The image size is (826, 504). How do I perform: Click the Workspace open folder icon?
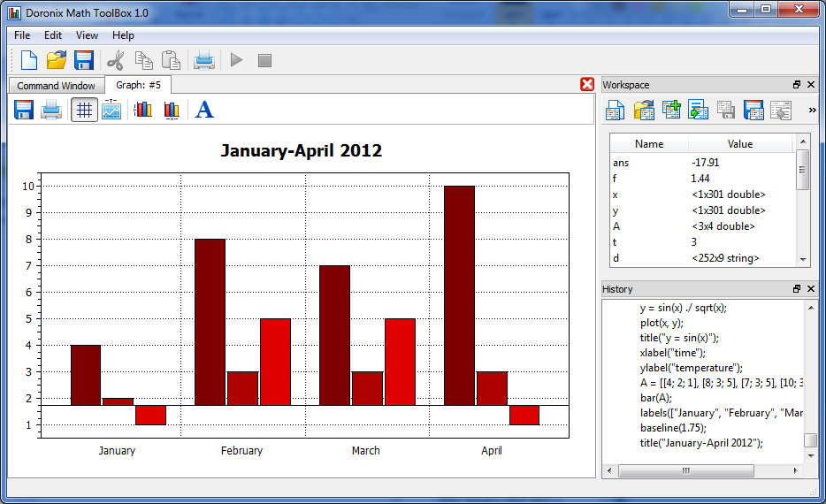(x=644, y=110)
